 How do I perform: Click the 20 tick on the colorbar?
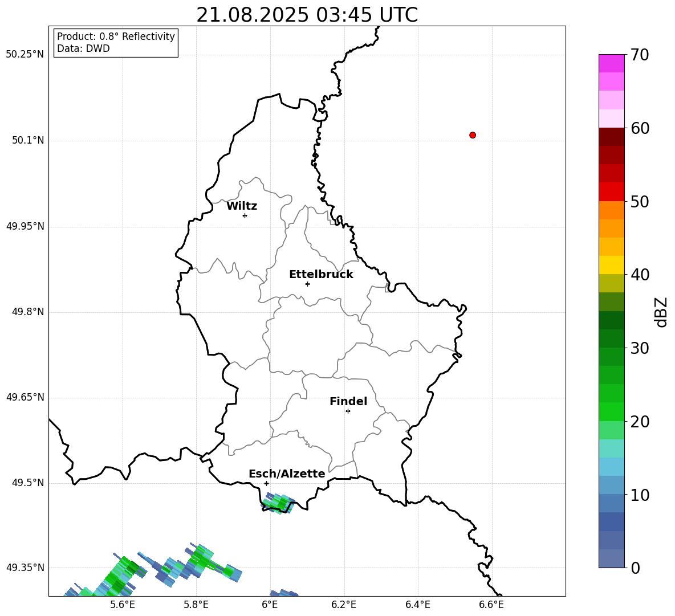point(640,422)
